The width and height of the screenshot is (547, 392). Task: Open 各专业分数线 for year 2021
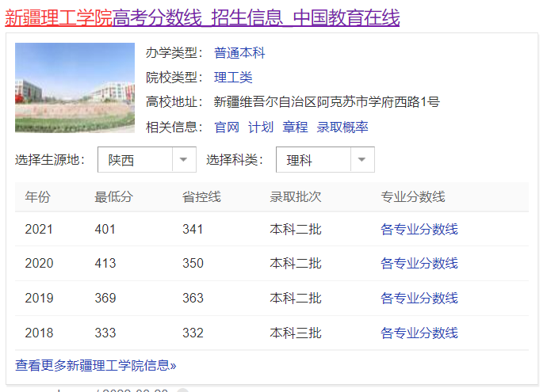[419, 230]
